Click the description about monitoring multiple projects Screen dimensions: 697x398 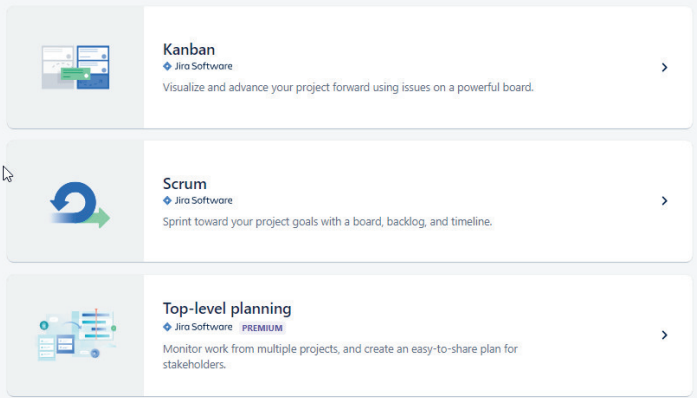340,357
